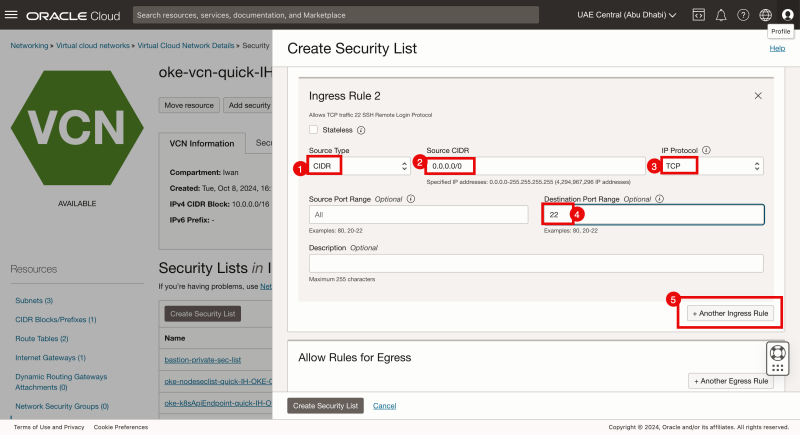
Task: Show info tooltip next to Stateless
Action: point(361,130)
